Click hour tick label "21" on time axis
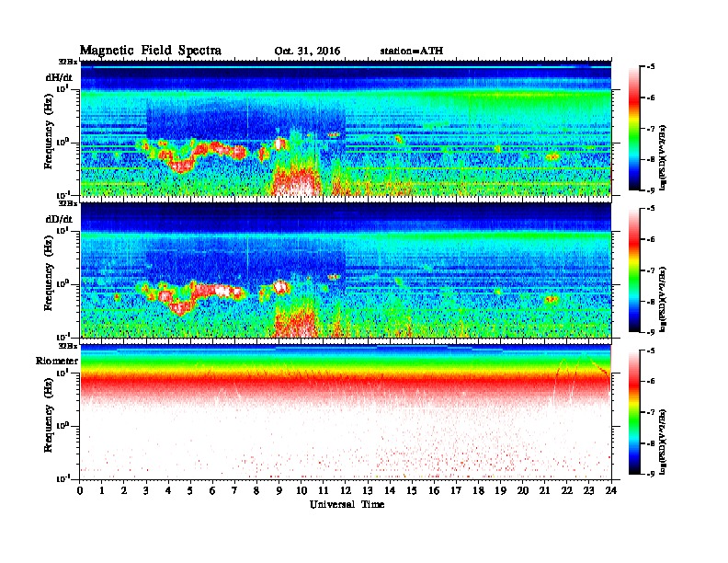This screenshot has height=563, width=728. coord(544,491)
